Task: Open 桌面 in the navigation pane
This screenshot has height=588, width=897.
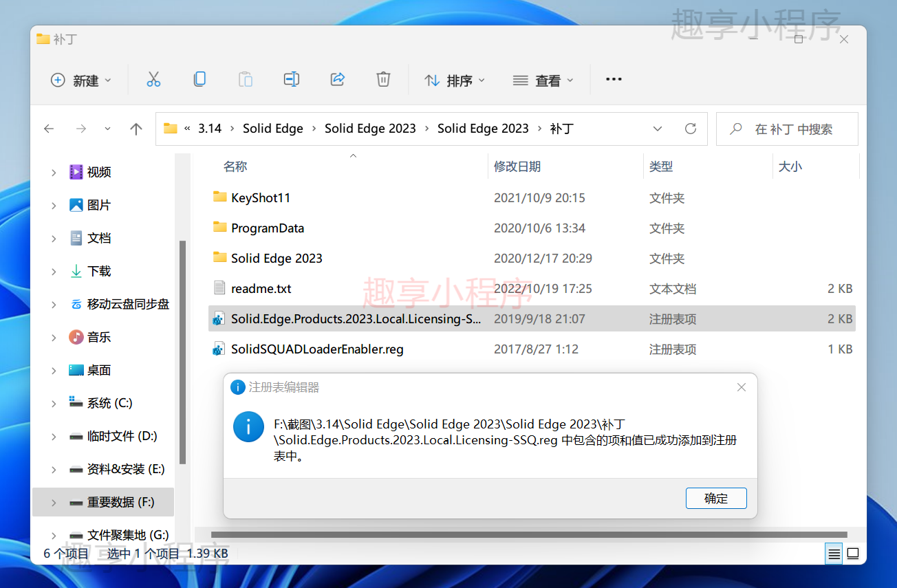Action: pyautogui.click(x=99, y=370)
